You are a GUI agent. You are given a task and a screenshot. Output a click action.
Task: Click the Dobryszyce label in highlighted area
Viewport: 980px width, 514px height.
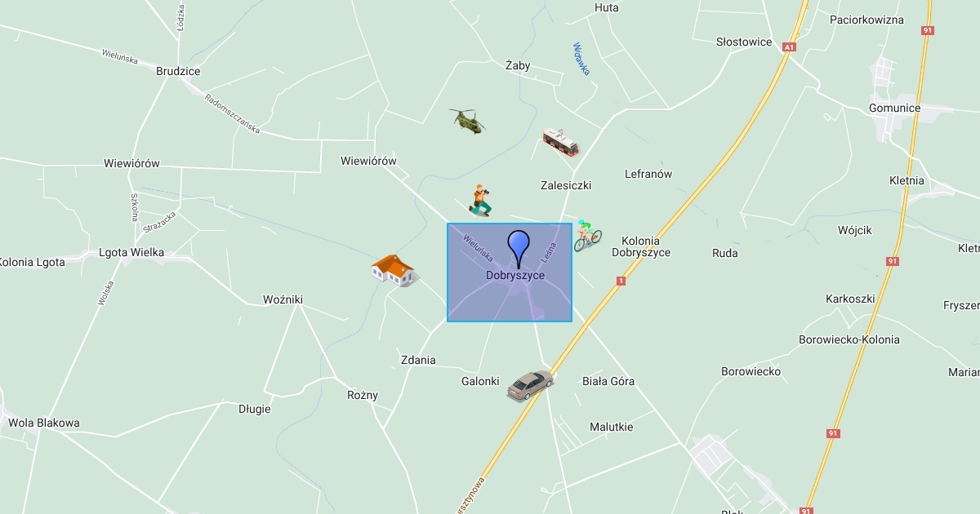[515, 276]
